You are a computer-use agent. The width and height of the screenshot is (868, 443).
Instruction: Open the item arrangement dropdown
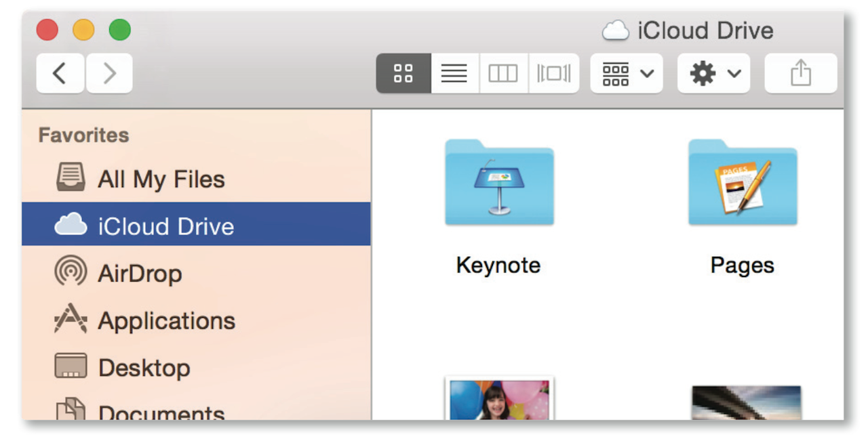[x=627, y=73]
